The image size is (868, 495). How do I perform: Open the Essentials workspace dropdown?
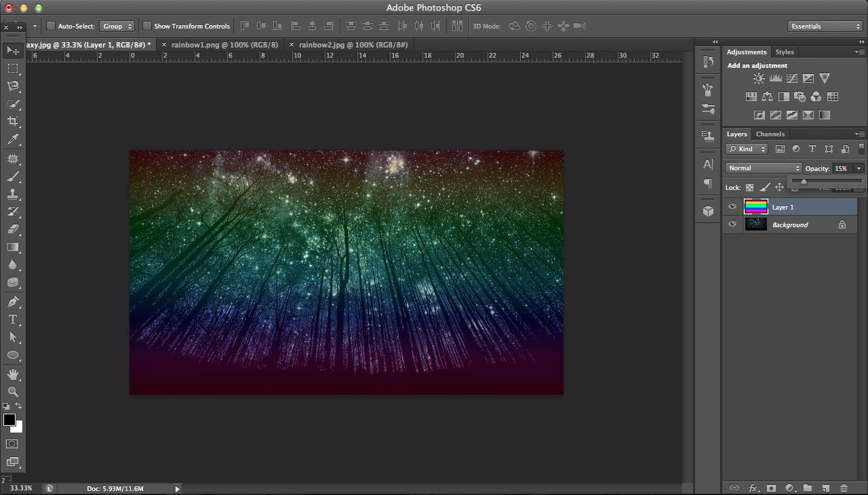[x=825, y=26]
